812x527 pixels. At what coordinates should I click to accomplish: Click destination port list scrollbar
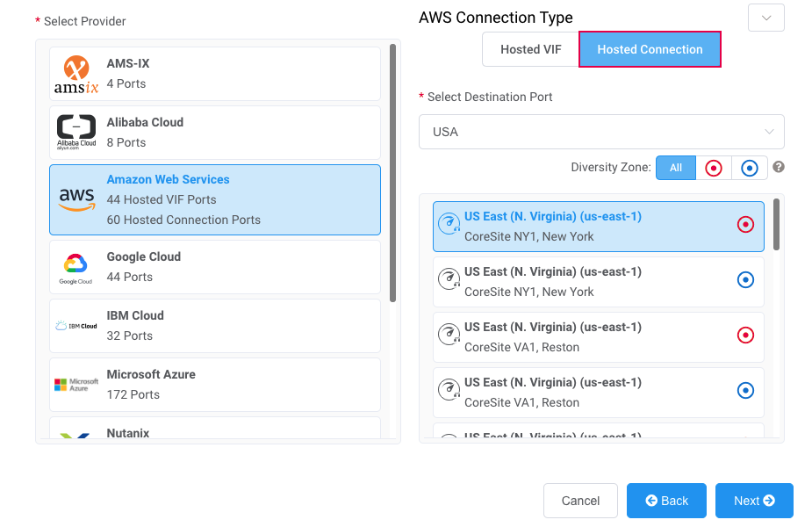tap(776, 224)
